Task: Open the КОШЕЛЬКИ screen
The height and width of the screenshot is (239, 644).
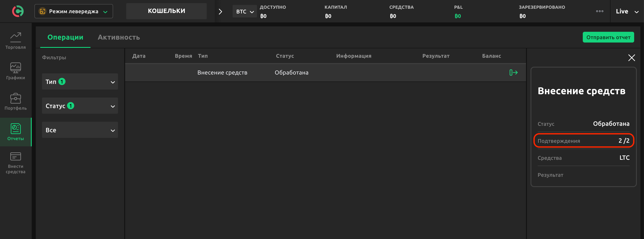Action: (x=166, y=11)
